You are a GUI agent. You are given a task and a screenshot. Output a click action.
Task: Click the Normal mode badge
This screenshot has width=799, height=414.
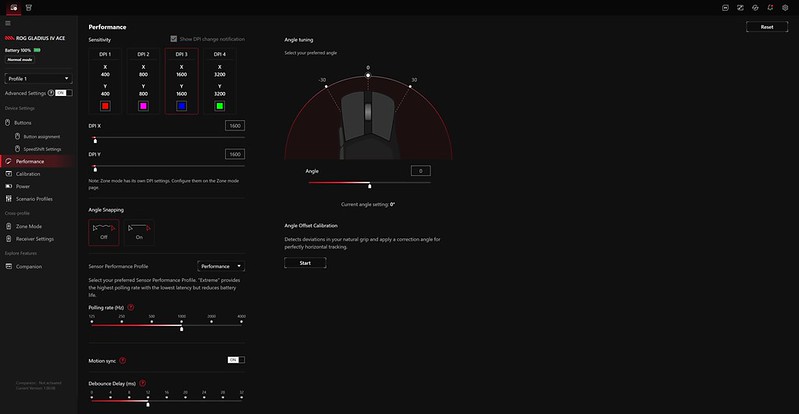20,60
